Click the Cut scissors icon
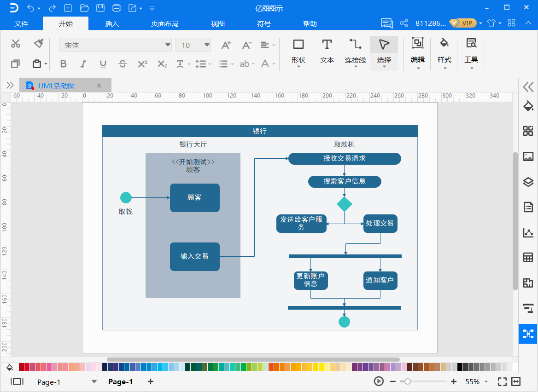Image resolution: width=538 pixels, height=392 pixels. 16,44
